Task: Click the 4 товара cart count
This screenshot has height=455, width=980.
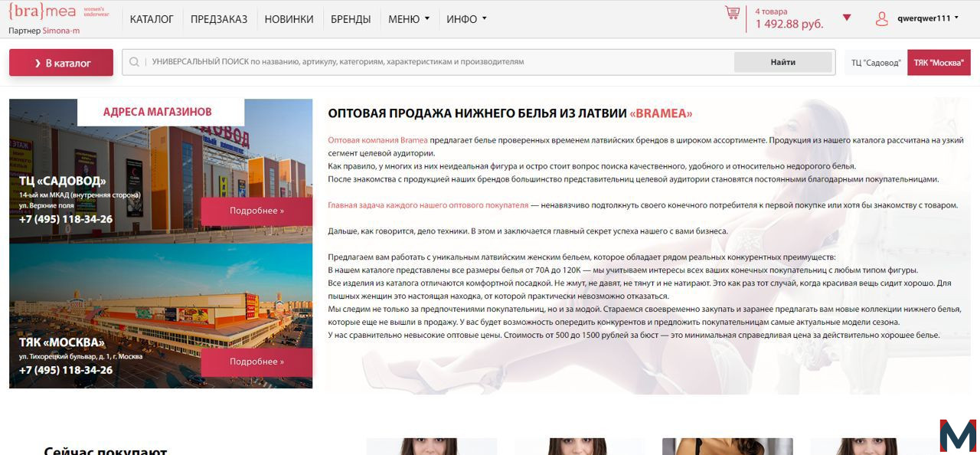Action: point(771,11)
